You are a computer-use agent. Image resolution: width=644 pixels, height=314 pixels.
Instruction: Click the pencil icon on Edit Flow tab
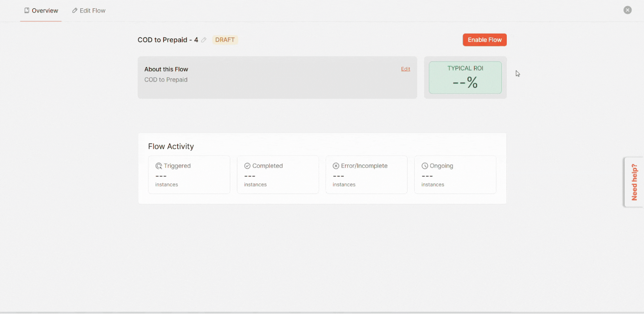tap(75, 10)
